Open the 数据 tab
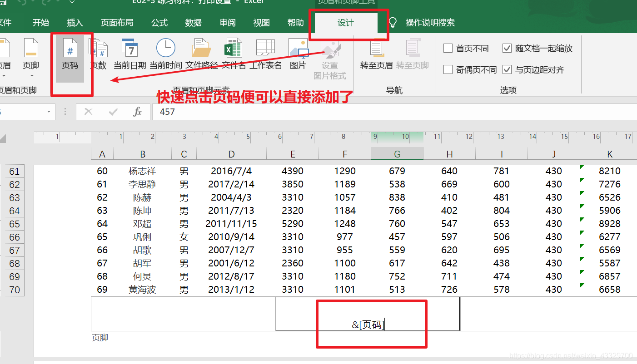Screen dimensions: 637x364 pos(194,23)
